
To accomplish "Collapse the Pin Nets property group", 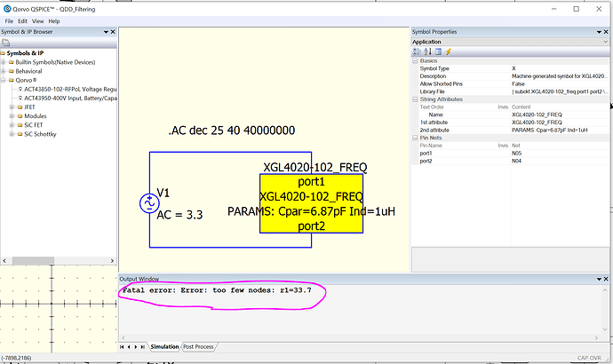I will pos(415,138).
